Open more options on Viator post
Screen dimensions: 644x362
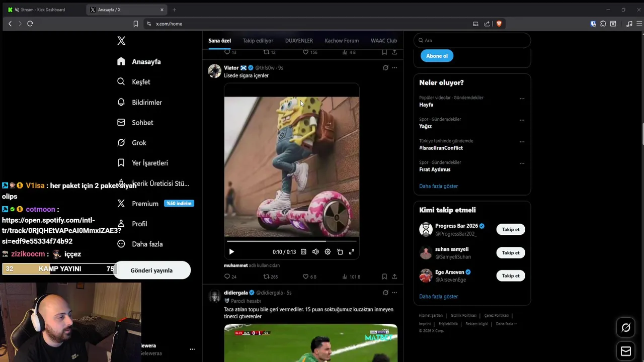point(394,67)
